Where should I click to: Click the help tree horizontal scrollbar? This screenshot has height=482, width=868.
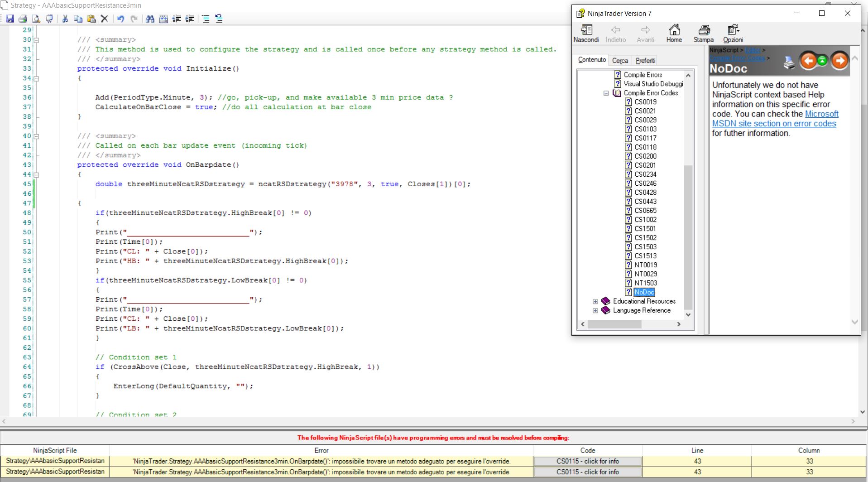point(614,324)
